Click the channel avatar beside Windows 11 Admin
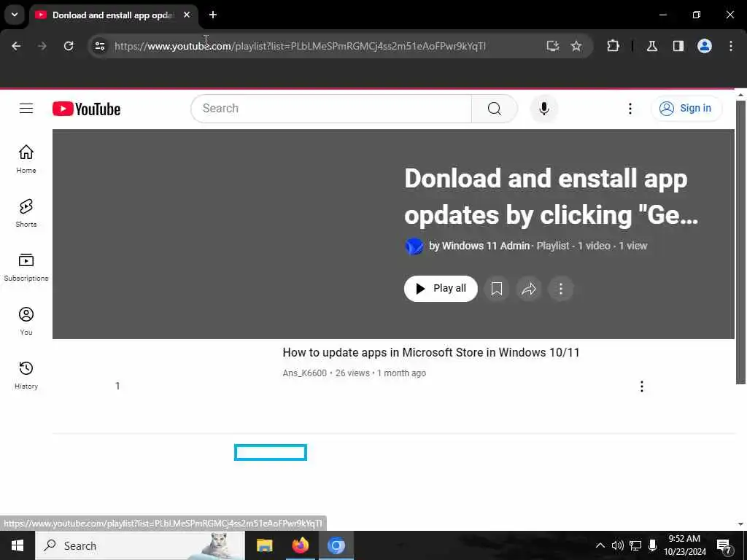The image size is (747, 560). [414, 246]
